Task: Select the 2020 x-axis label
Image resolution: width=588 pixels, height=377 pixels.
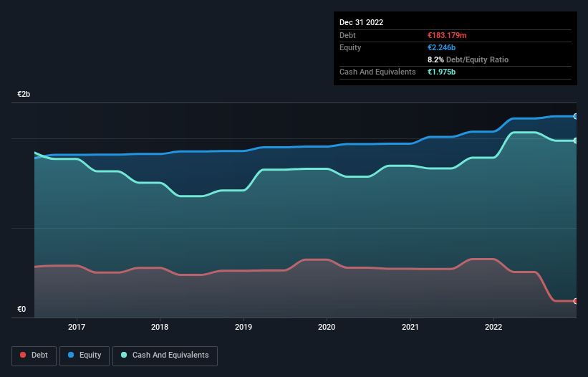Action: [x=327, y=327]
